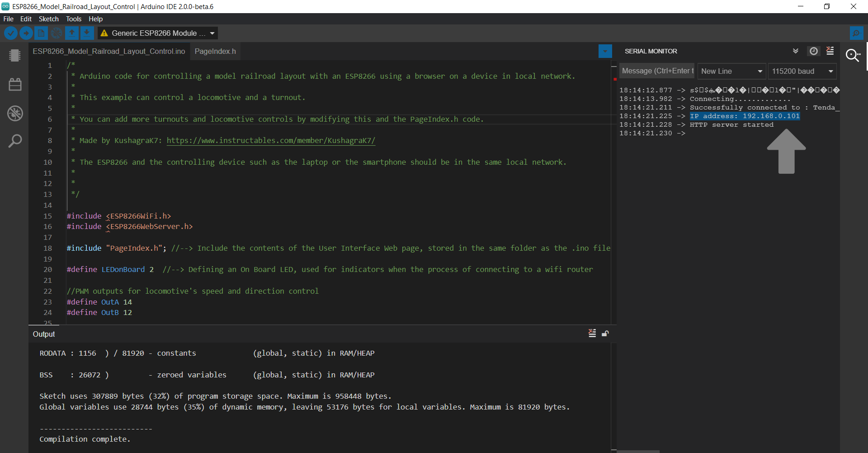Image resolution: width=868 pixels, height=453 pixels.
Task: Toggle timestamps in the Serial Monitor
Action: (x=814, y=51)
